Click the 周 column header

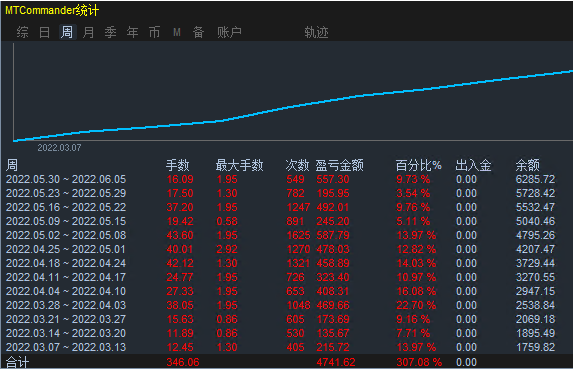[x=12, y=165]
